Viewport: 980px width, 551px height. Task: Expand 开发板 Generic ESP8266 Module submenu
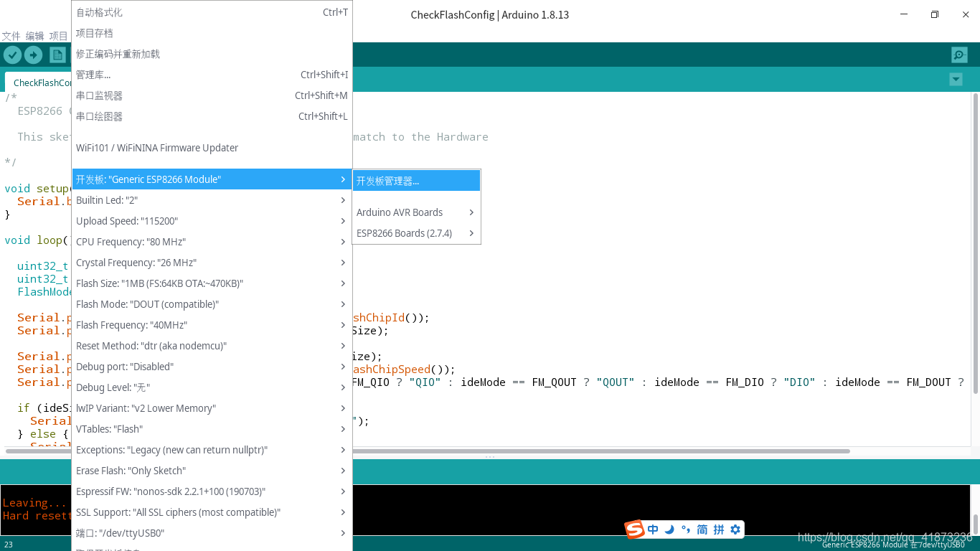pyautogui.click(x=212, y=179)
